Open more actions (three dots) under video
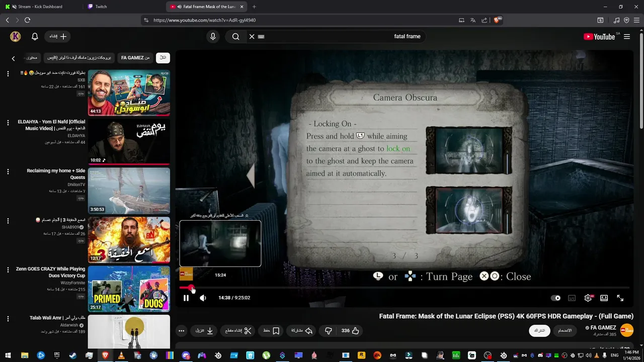 181,331
